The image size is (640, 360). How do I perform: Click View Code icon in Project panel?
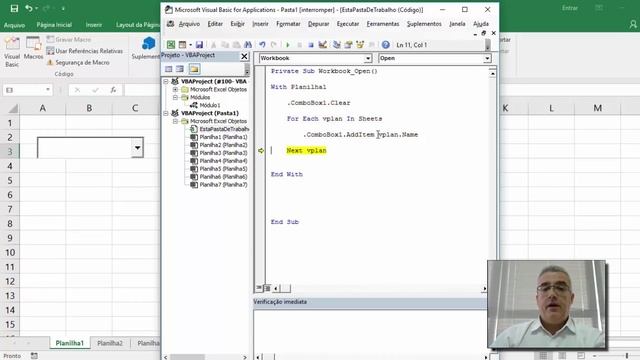pos(169,69)
